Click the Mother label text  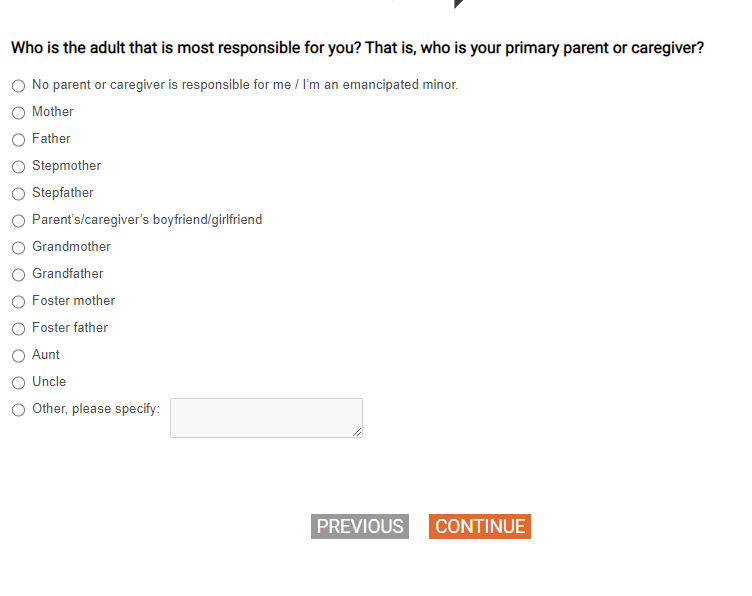(x=53, y=112)
